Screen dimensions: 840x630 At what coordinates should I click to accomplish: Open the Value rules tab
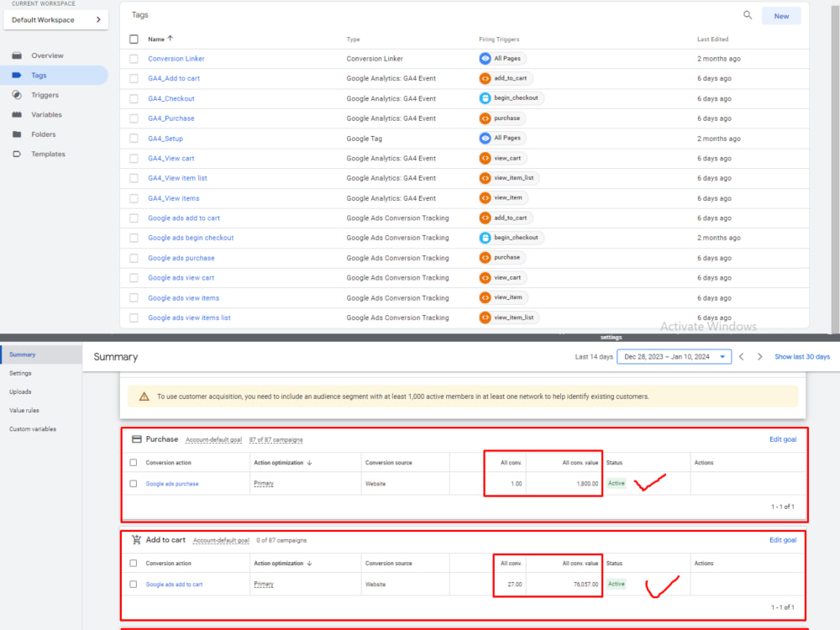(x=24, y=411)
